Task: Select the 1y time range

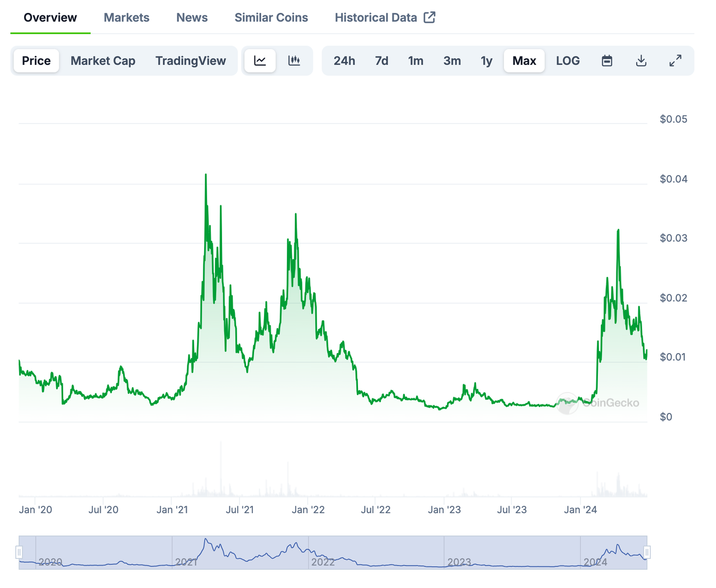Action: [486, 60]
